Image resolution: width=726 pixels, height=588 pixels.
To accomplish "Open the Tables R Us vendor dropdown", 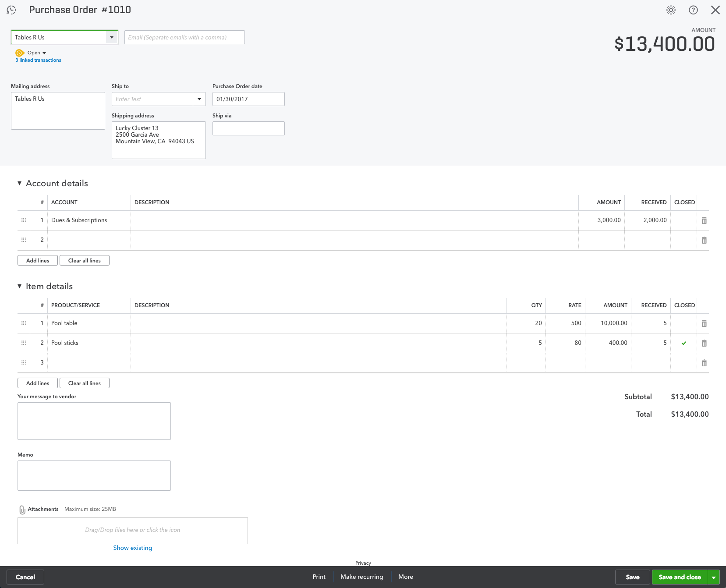I will point(112,37).
